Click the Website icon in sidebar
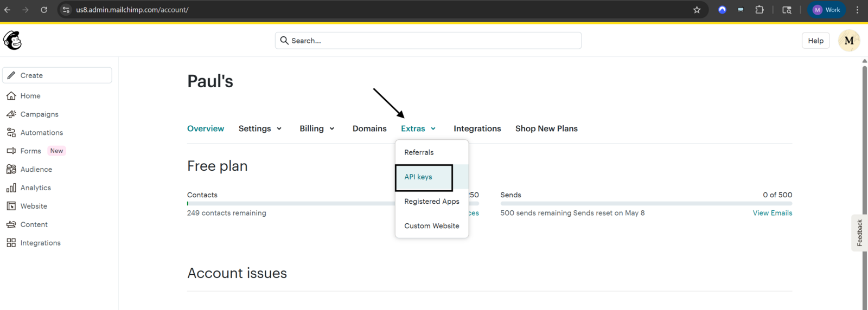The height and width of the screenshot is (310, 868). (x=11, y=206)
